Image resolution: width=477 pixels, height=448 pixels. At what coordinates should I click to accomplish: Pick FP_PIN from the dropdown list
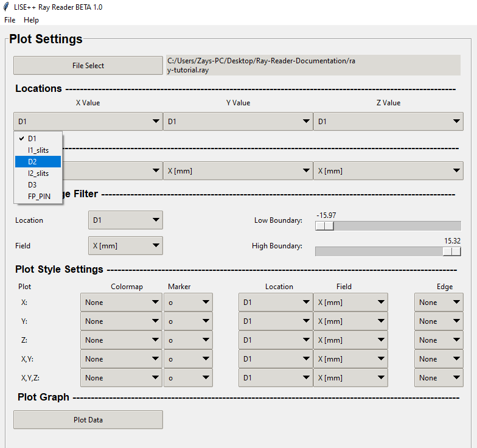tap(39, 196)
